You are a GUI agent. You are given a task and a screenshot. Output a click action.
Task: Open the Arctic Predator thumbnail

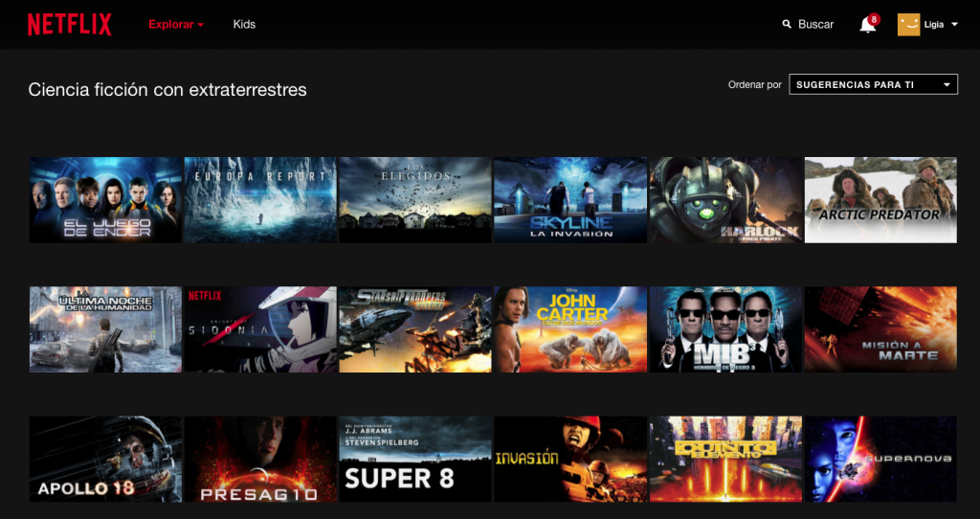[x=880, y=200]
